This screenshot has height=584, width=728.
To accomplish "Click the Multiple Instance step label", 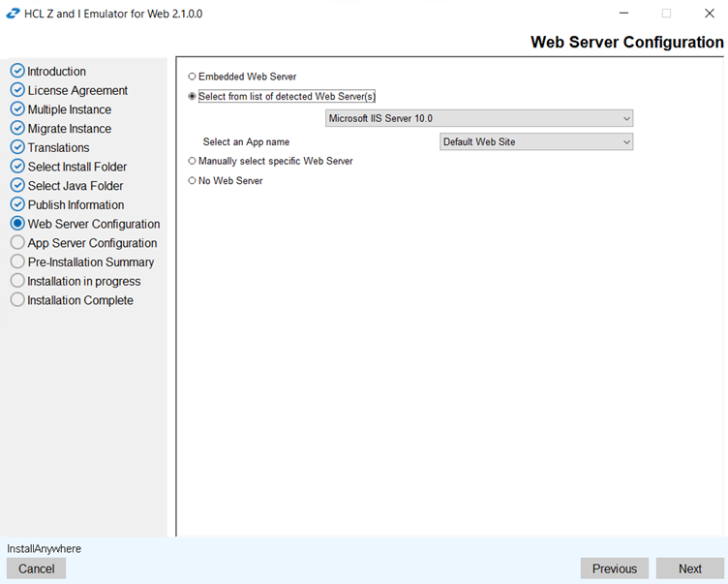I will (x=70, y=109).
